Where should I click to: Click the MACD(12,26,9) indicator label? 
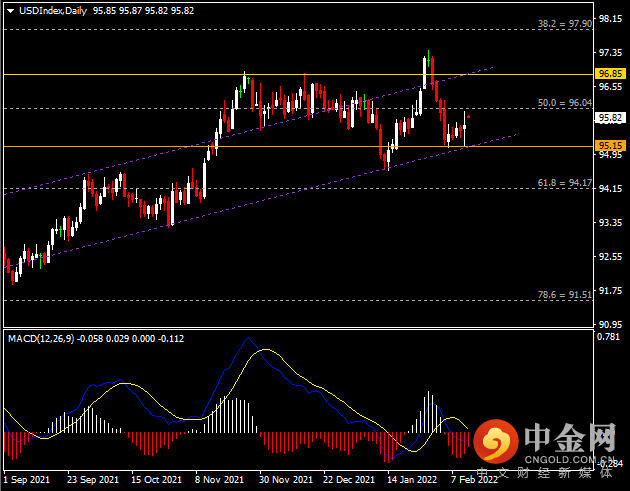point(41,339)
